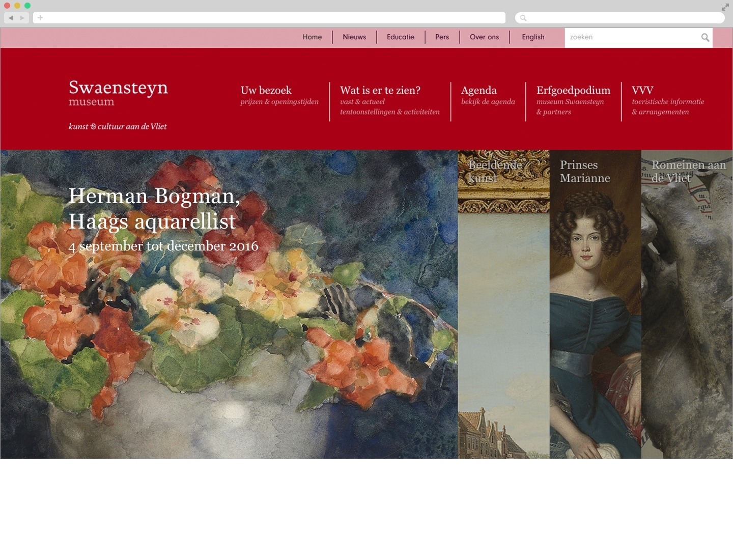Select the Romeinen aan de Vliet panel
This screenshot has width=733, height=560.
(x=687, y=304)
